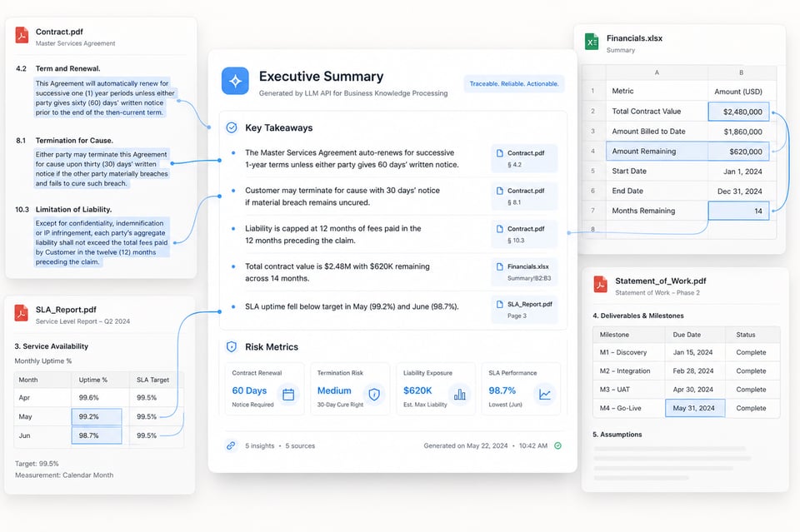Click the Traceable. Reliable. Actionable. badge
Screen dimensions: 800x532
[514, 83]
